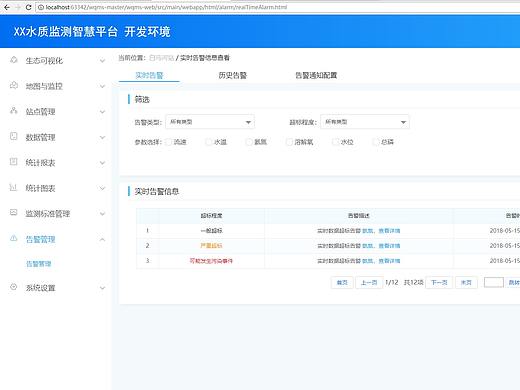The width and height of the screenshot is (520, 390).
Task: Go back with browser back arrow
Action: click(x=7, y=7)
